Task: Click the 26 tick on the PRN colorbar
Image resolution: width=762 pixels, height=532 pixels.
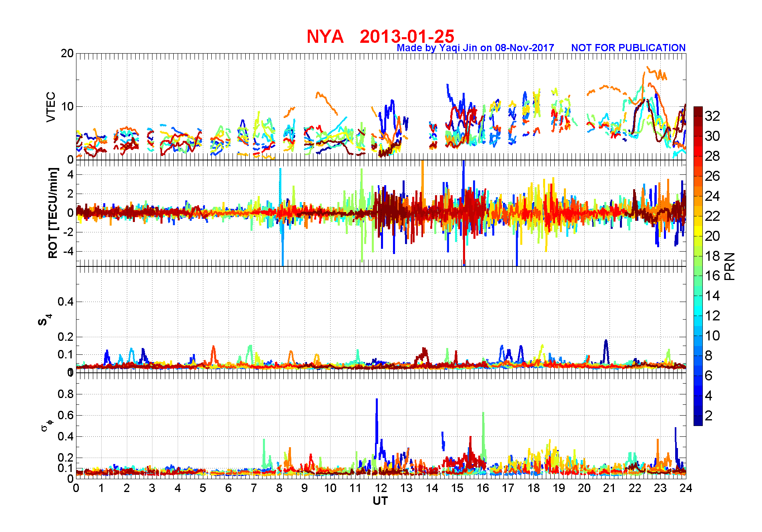Action: [x=712, y=176]
